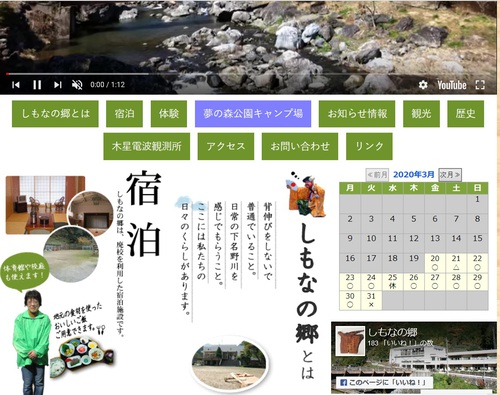500x395 pixels.
Task: Open 歴史 menu item
Action: 466,114
